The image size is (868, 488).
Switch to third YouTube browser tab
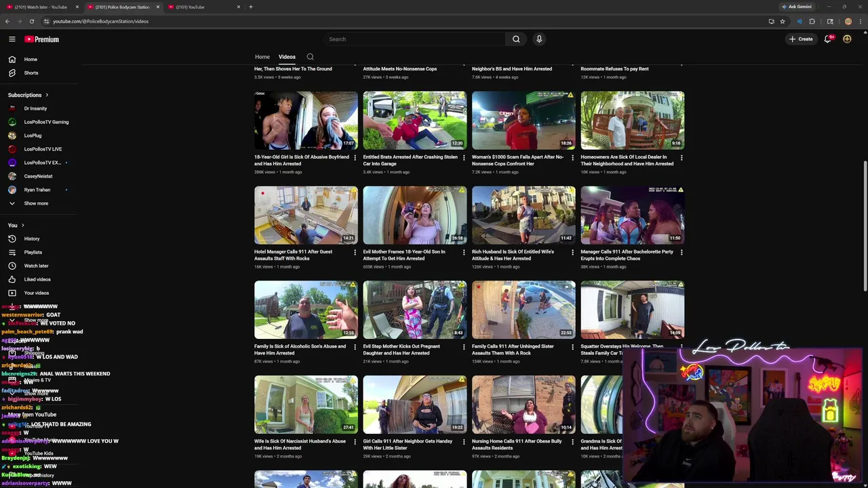203,7
